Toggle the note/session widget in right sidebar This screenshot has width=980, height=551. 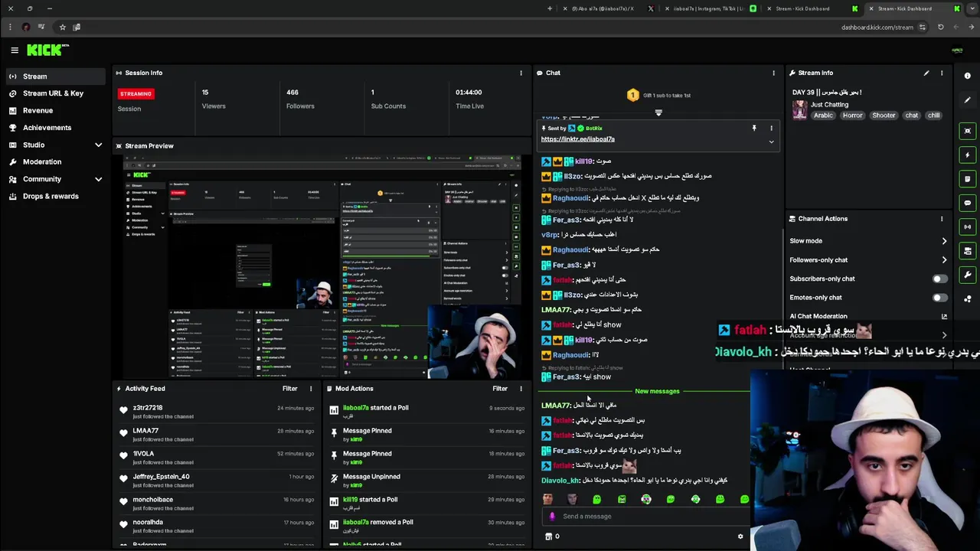pos(968,179)
